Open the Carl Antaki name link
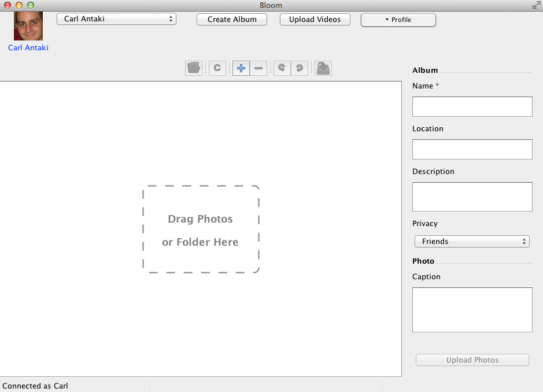Viewport: 543px width, 392px height. (28, 48)
